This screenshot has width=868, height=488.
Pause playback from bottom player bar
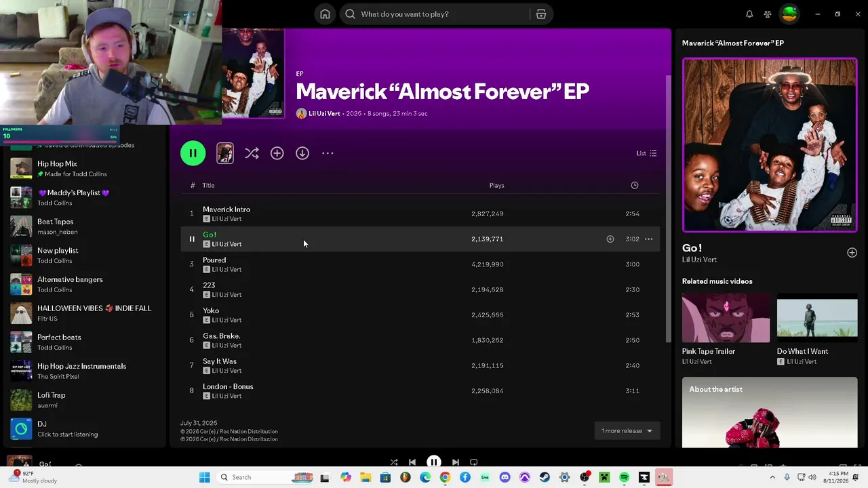click(434, 462)
